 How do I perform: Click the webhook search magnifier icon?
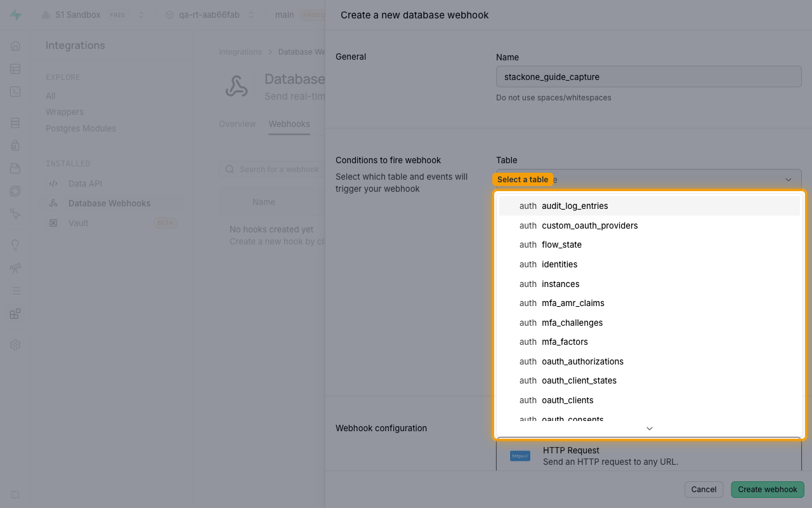pyautogui.click(x=230, y=170)
